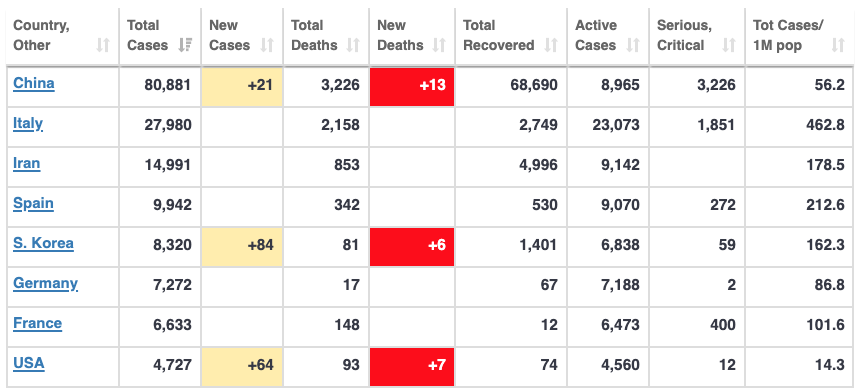This screenshot has height=388, width=860.
Task: Sort by New Deaths arrow icon
Action: [x=439, y=45]
